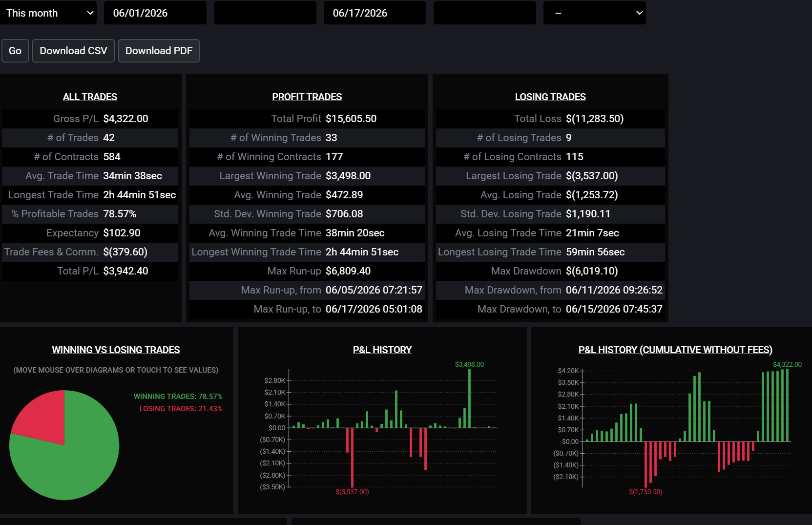
Task: Click the empty field after start date
Action: (265, 13)
